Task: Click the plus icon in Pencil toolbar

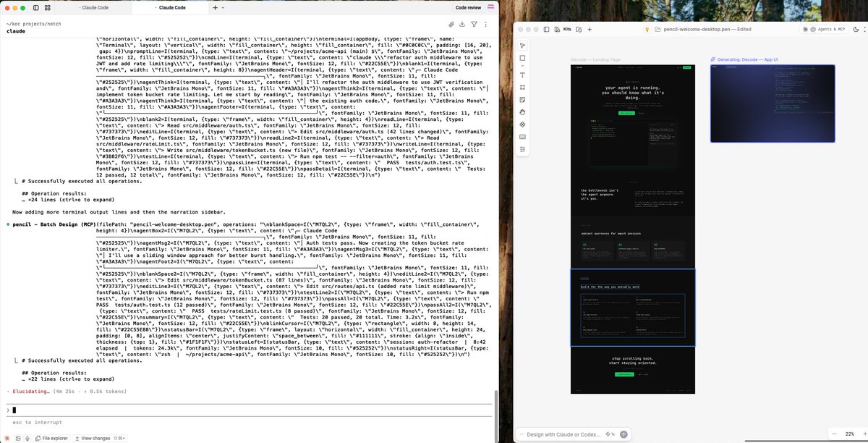Action: click(x=591, y=29)
